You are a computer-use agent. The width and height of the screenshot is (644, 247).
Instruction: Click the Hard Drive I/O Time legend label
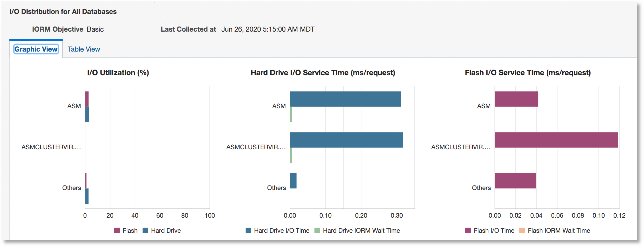pos(282,230)
